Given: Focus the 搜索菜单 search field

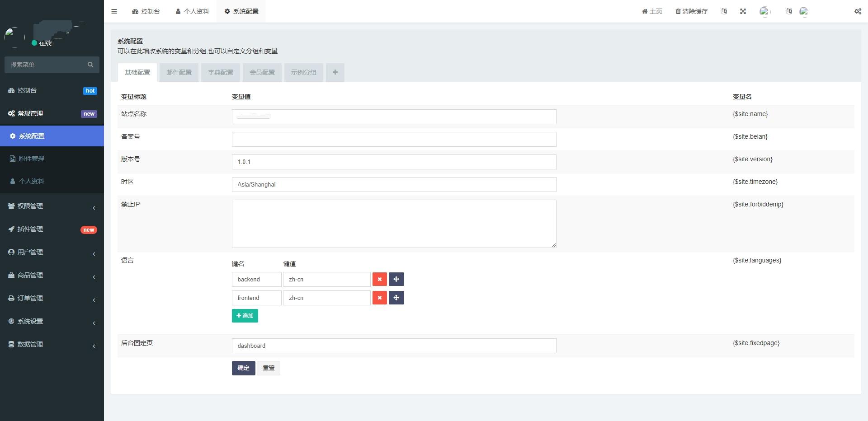Looking at the screenshot, I should pyautogui.click(x=46, y=65).
